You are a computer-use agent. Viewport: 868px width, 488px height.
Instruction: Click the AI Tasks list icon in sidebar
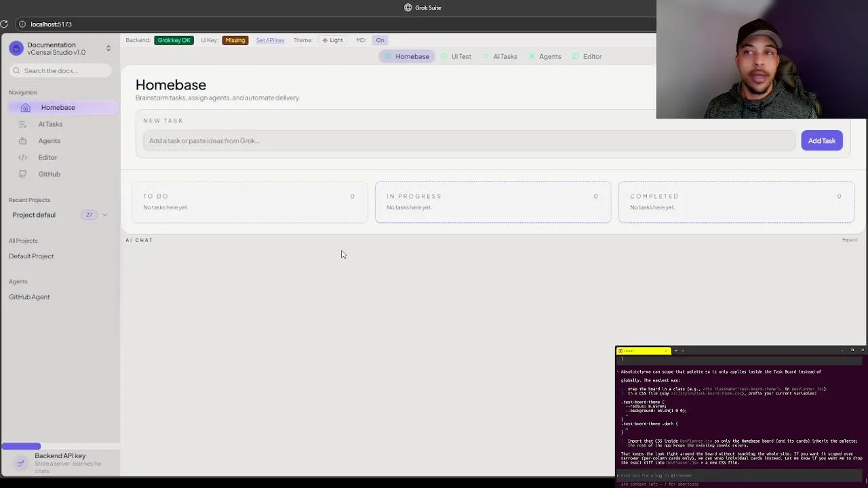coord(22,124)
